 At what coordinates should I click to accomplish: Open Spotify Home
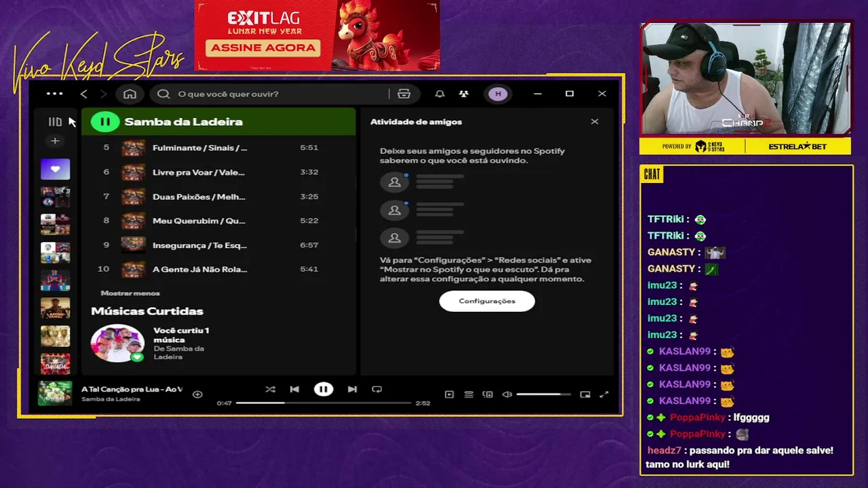pyautogui.click(x=130, y=94)
